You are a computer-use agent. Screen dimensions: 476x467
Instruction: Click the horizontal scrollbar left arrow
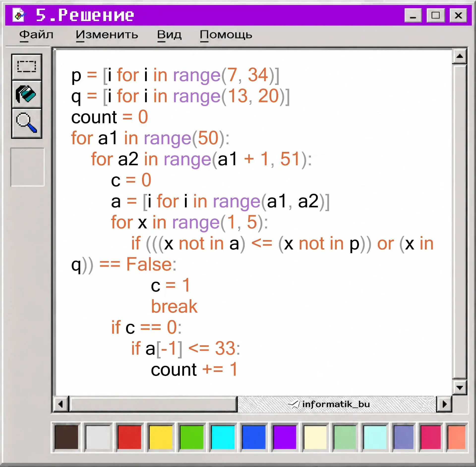pyautogui.click(x=61, y=404)
